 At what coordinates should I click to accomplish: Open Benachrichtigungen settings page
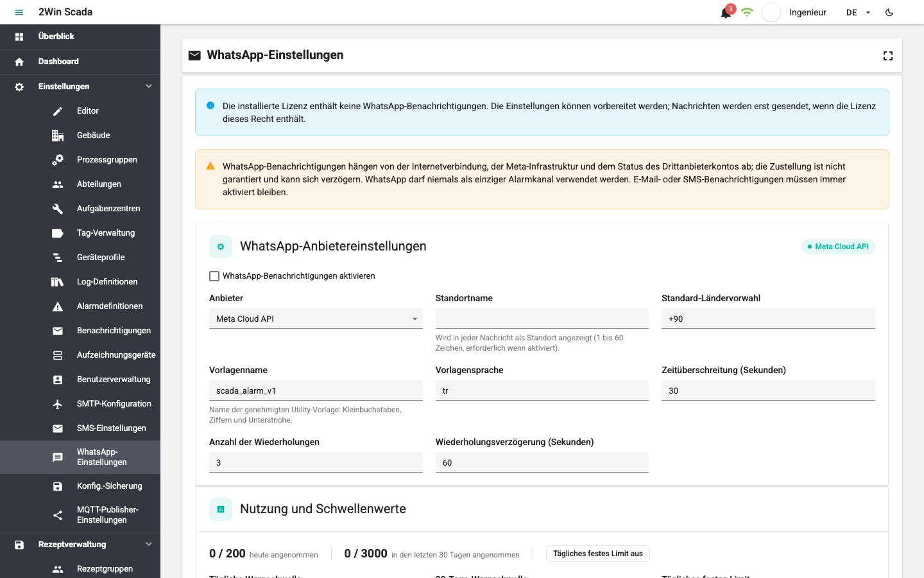tap(80, 331)
